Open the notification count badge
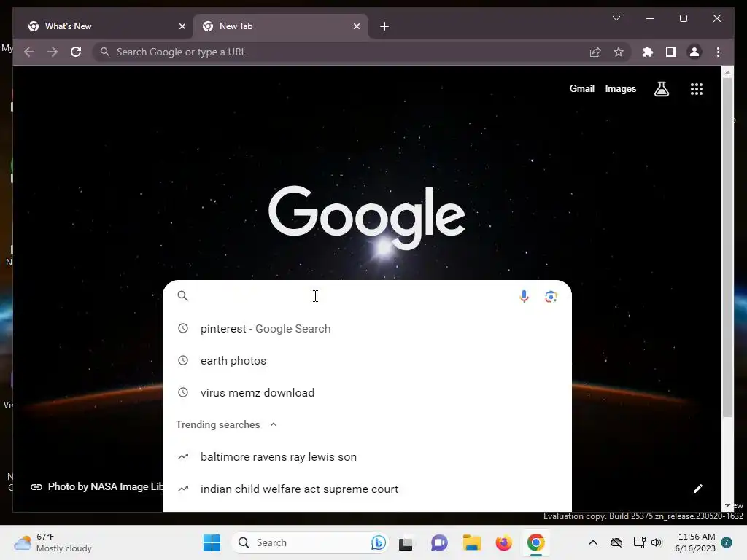Viewport: 747px width, 560px height. [x=727, y=542]
